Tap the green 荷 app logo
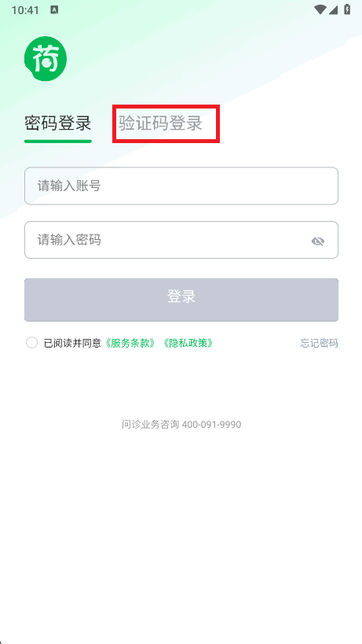The width and height of the screenshot is (362, 644). pyautogui.click(x=46, y=59)
